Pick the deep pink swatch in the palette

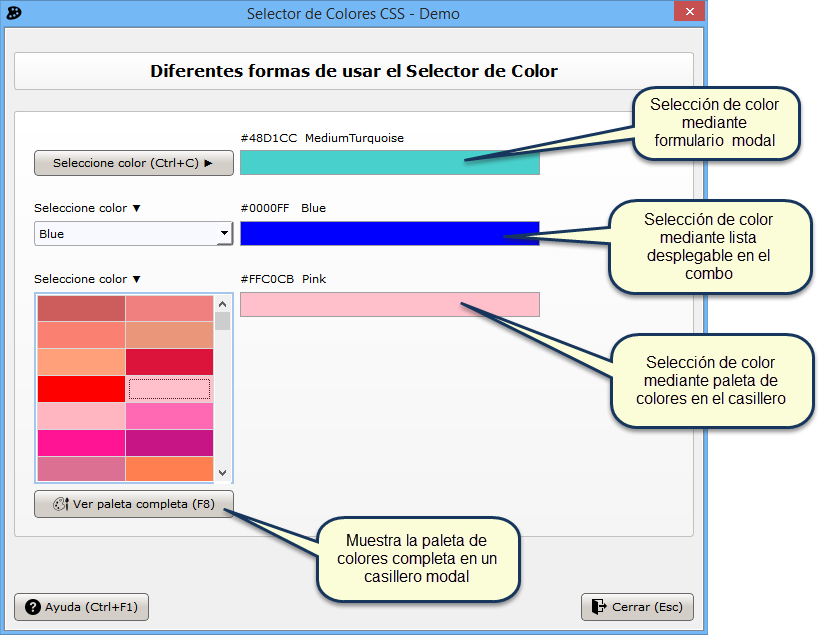tap(81, 443)
